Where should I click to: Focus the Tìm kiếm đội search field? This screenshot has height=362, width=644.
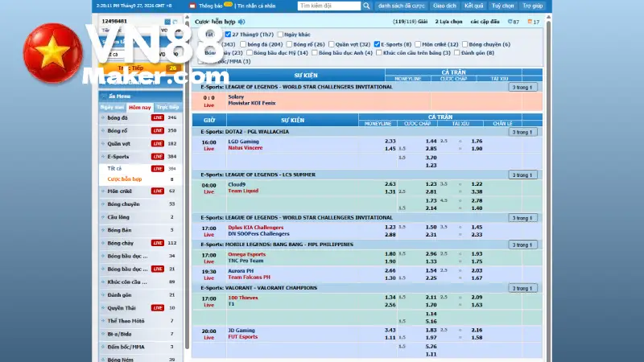329,6
